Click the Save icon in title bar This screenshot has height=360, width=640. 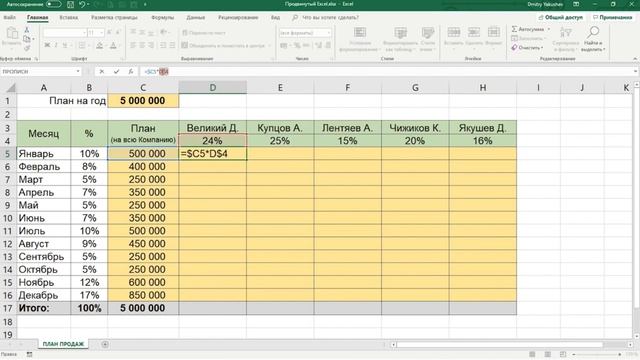point(70,4)
